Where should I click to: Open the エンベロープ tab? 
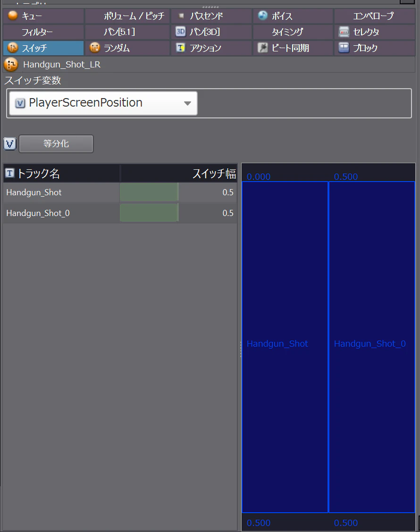point(375,16)
